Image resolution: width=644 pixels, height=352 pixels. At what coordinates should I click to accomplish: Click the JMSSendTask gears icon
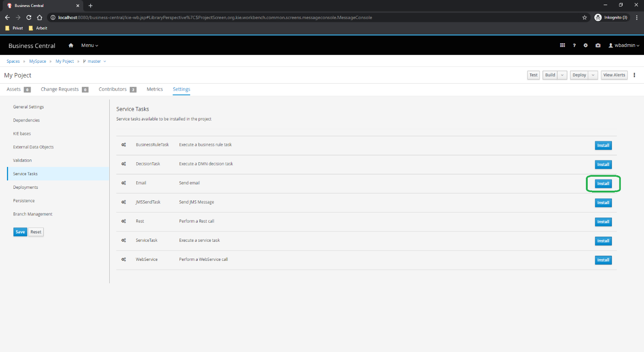click(x=124, y=202)
